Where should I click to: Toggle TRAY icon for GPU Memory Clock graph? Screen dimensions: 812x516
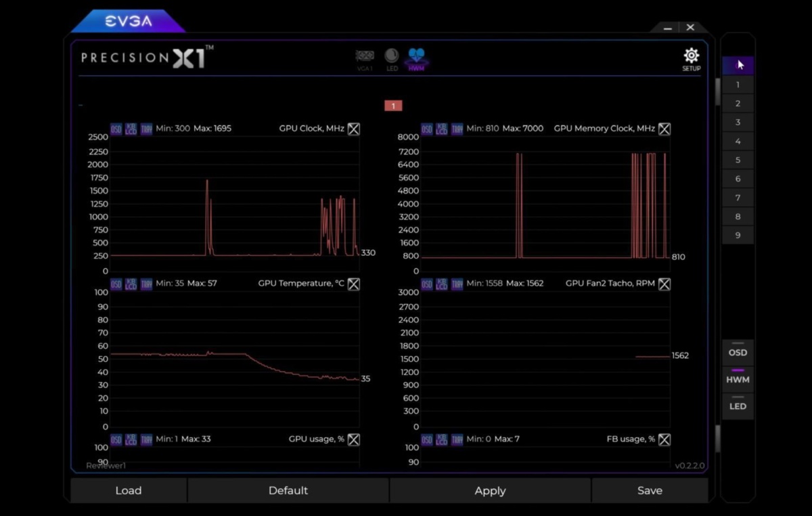click(457, 129)
